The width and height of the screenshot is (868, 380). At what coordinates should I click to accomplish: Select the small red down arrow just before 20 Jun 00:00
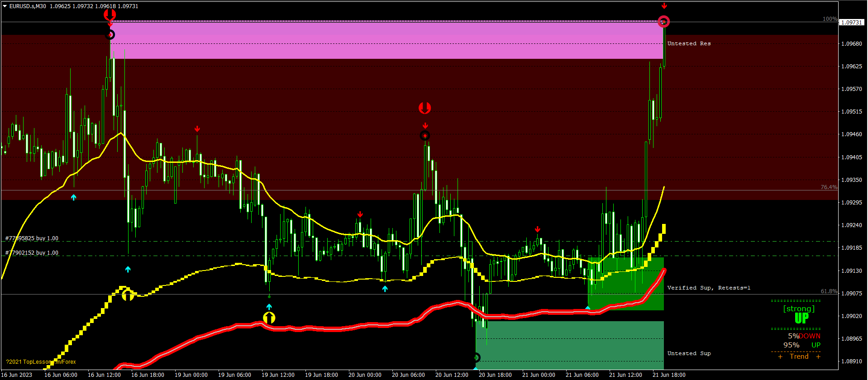pyautogui.click(x=360, y=214)
